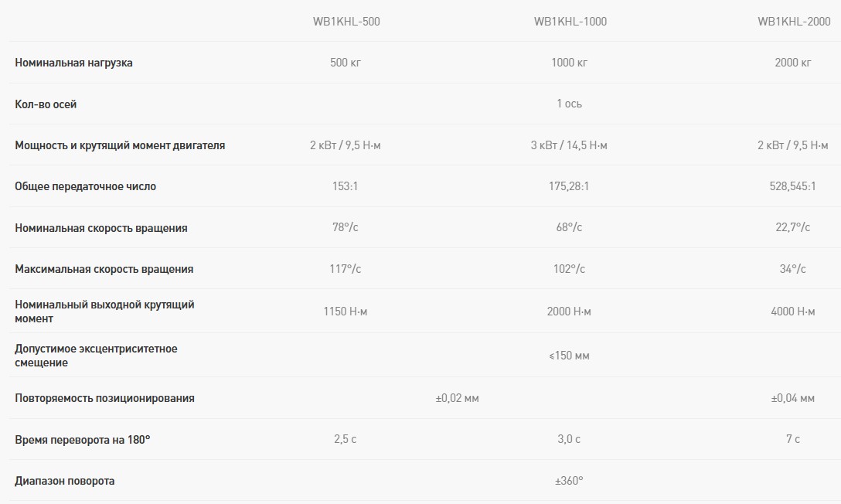The width and height of the screenshot is (841, 504).
Task: Select 'Мощность и крутящий момент двигателя' label
Action: [120, 145]
